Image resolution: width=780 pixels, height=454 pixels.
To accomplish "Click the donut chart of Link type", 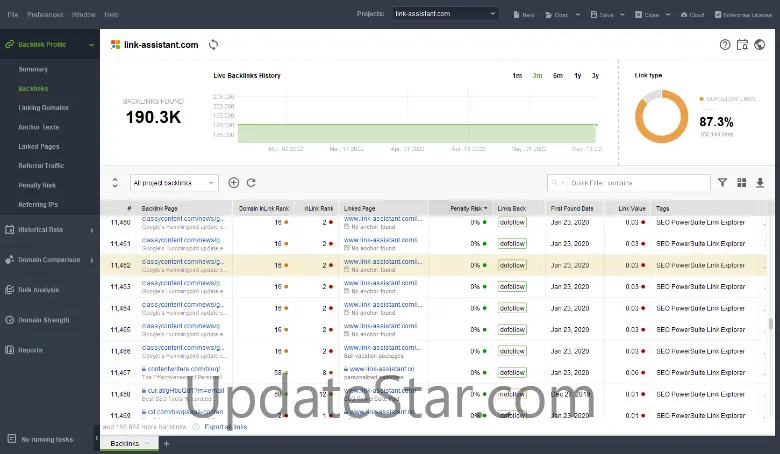I will pos(661,116).
